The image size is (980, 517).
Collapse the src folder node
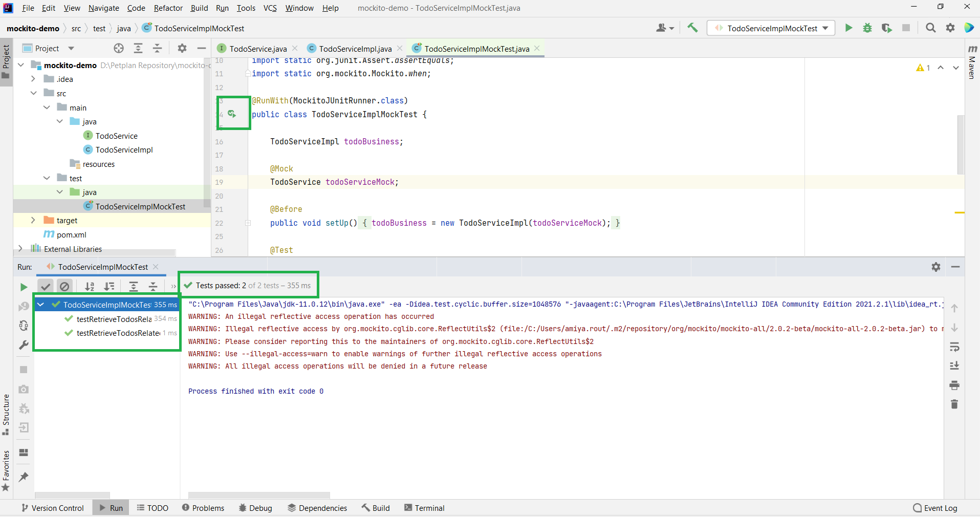(x=33, y=93)
